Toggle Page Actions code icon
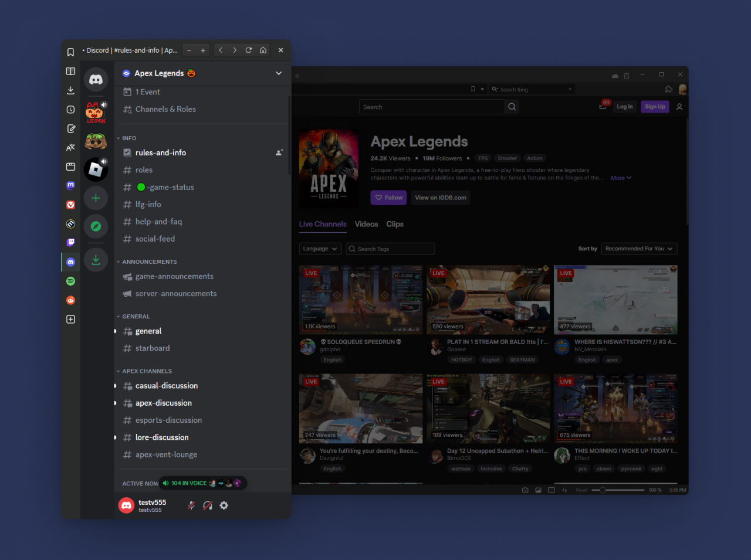Viewport: 751px width, 560px height. [564, 490]
